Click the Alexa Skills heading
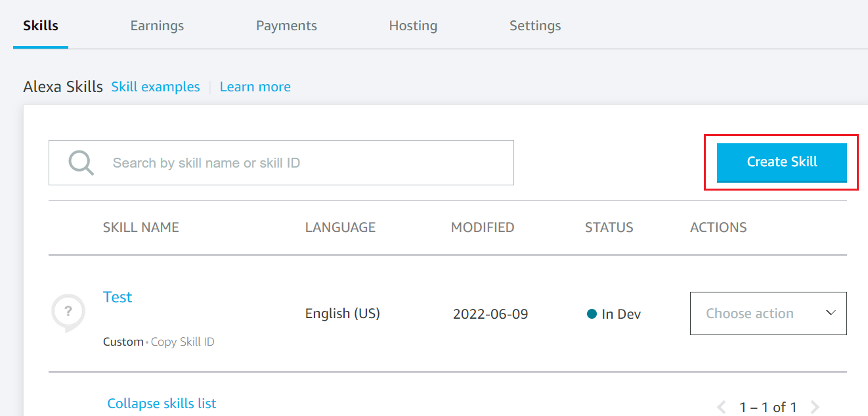 coord(63,87)
